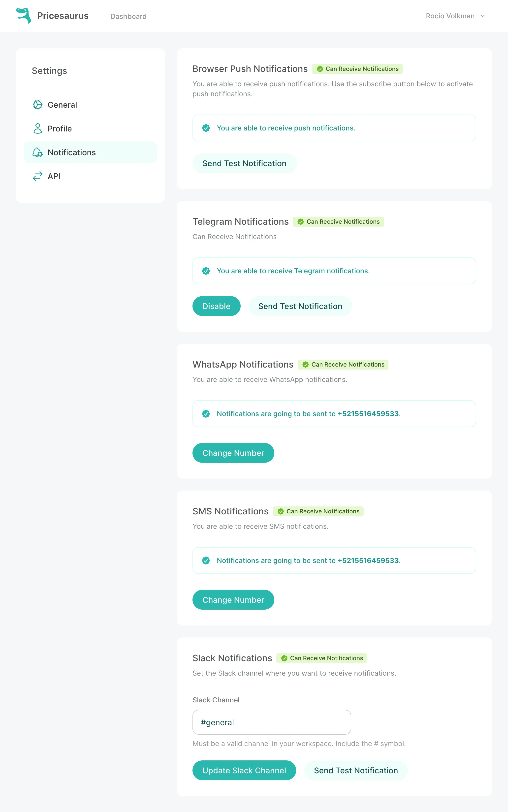This screenshot has width=508, height=812.
Task: Change the SMS notification number
Action: click(x=233, y=600)
